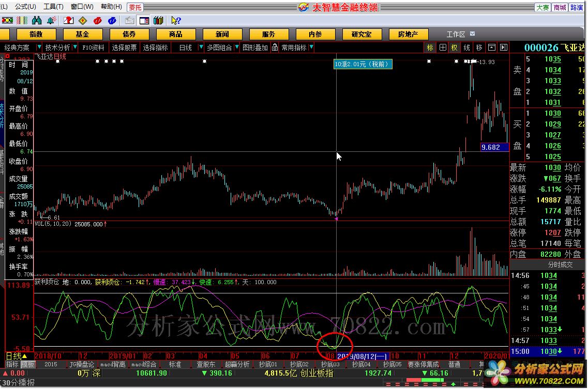Click the 商城 store button
Screen dimensions: 588x389
click(x=560, y=8)
